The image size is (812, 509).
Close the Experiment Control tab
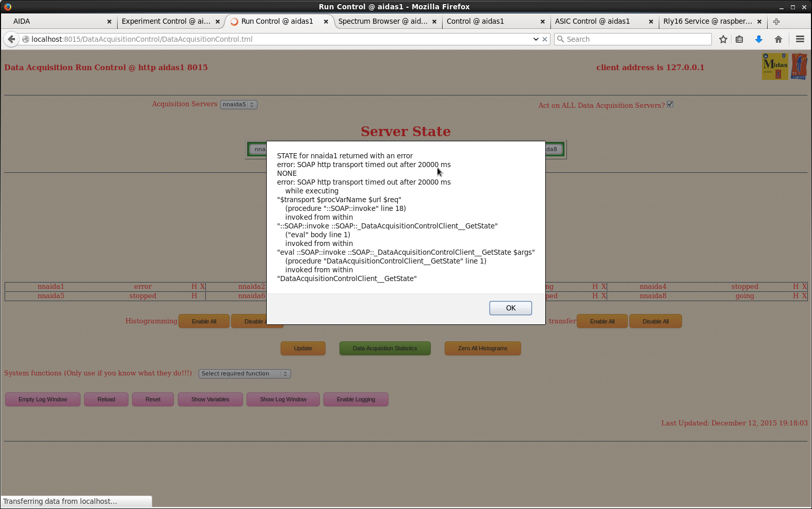click(x=218, y=22)
